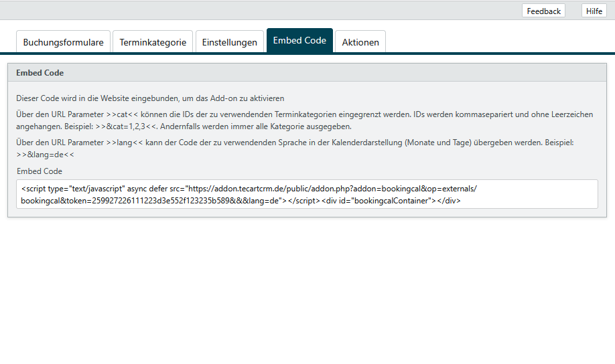Viewport: 615px width, 364px height.
Task: Click the sentence starting 'Dieser Code wird'
Action: tap(150, 98)
